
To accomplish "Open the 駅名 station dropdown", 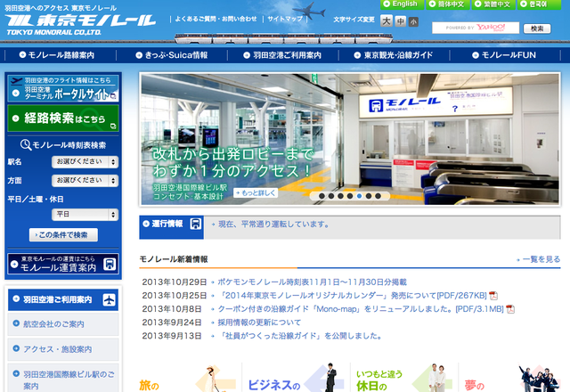I will pyautogui.click(x=85, y=162).
